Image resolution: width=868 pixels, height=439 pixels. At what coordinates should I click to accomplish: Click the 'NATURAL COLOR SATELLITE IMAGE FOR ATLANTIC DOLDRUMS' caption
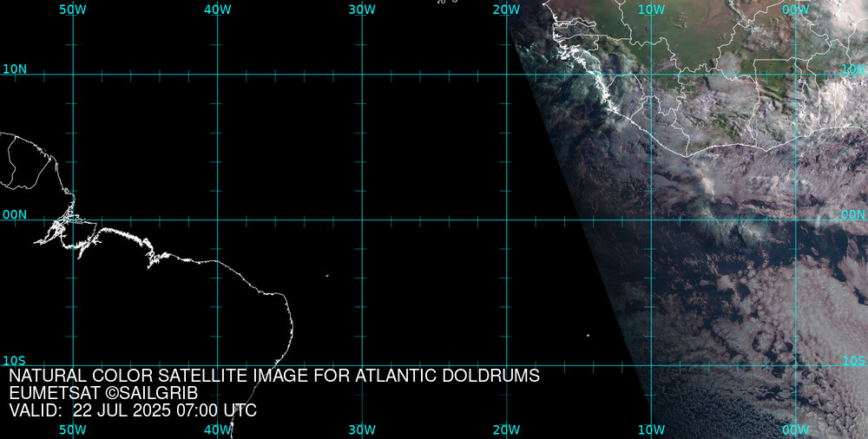tap(274, 376)
